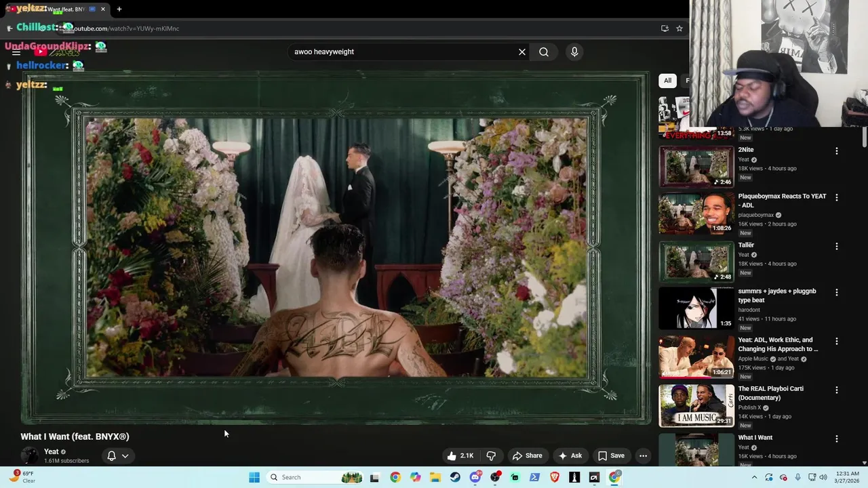This screenshot has height=488, width=868.
Task: Open the 2Nite video thumbnail
Action: [x=696, y=165]
